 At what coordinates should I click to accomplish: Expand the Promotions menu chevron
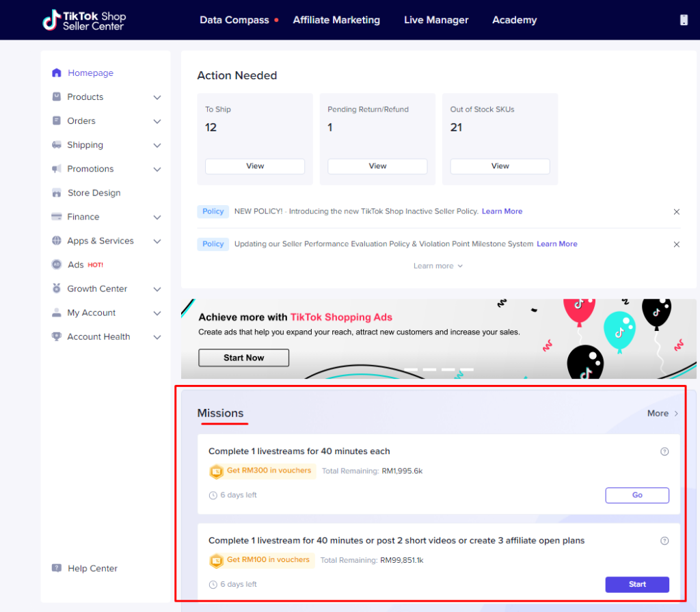(x=157, y=170)
